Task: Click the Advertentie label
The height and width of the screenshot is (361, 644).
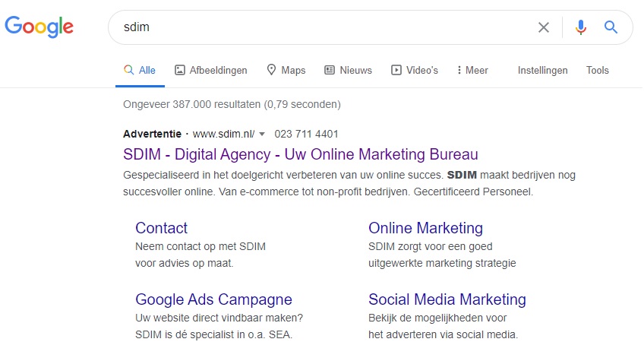Action: (x=152, y=134)
